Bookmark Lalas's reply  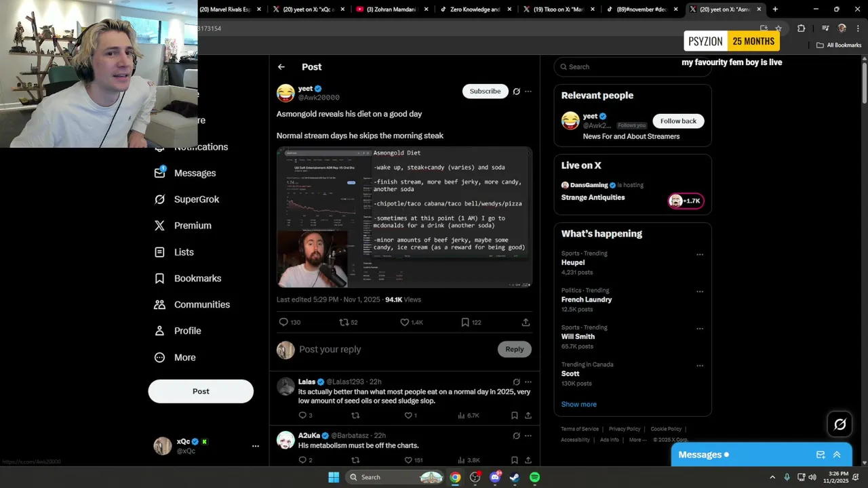pyautogui.click(x=515, y=415)
